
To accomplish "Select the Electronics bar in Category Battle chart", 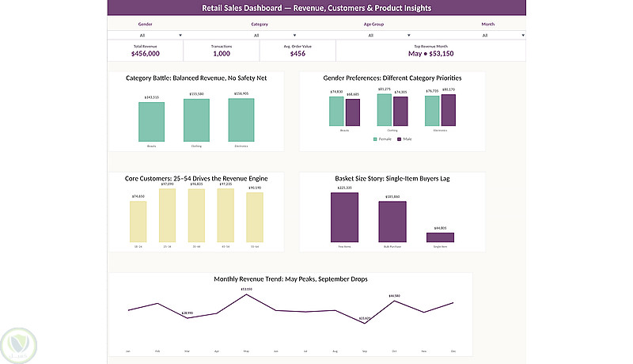I will (x=241, y=119).
